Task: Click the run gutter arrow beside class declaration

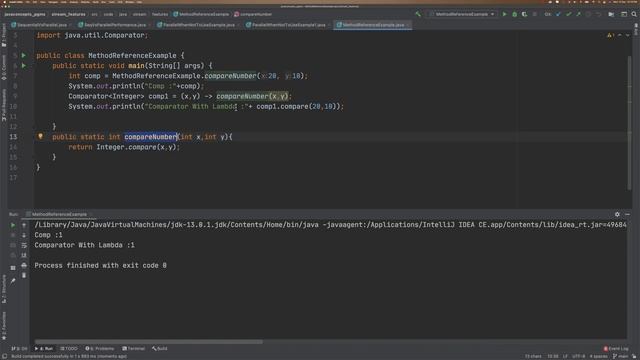Action: click(24, 55)
